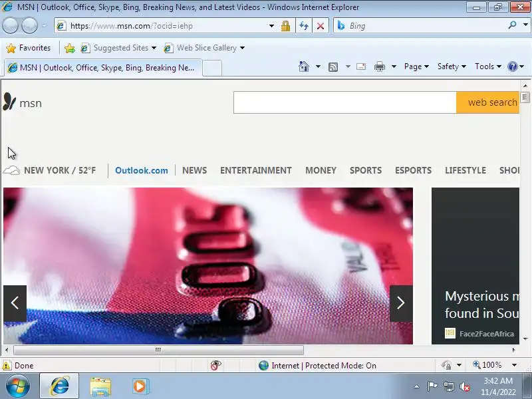Click the orange web search button
Screen dimensions: 532x399
point(488,102)
